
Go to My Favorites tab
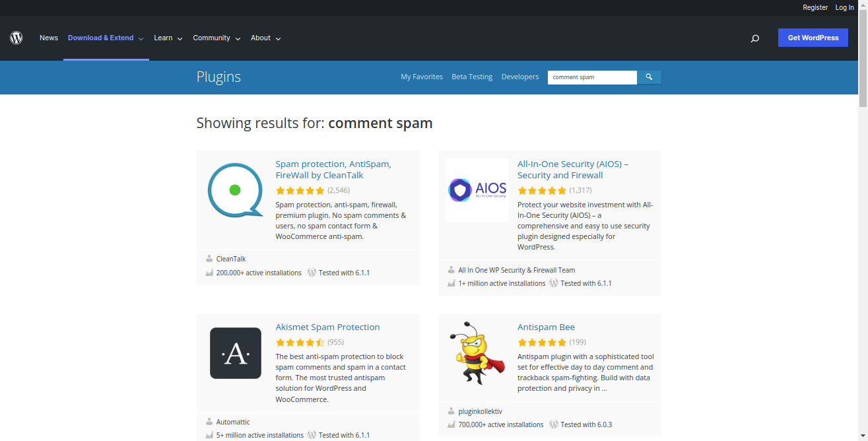[x=422, y=77]
